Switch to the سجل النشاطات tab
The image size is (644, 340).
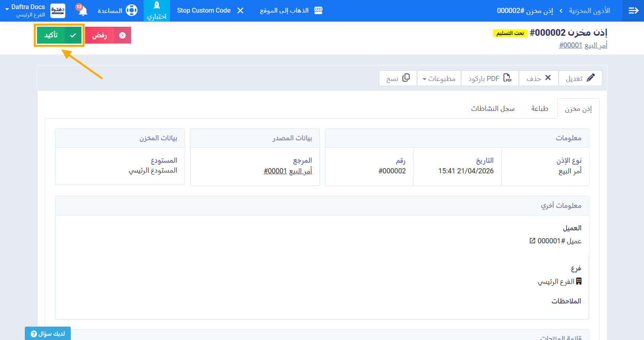click(493, 108)
